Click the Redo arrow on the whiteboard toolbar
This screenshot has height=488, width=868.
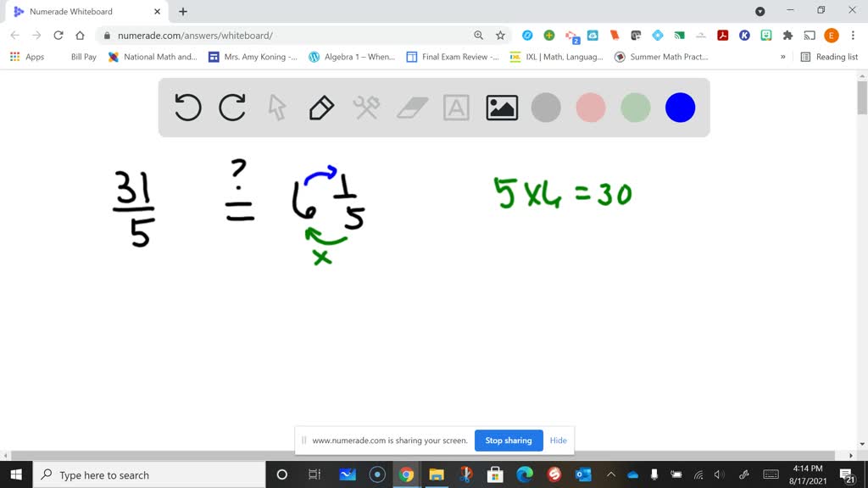232,108
